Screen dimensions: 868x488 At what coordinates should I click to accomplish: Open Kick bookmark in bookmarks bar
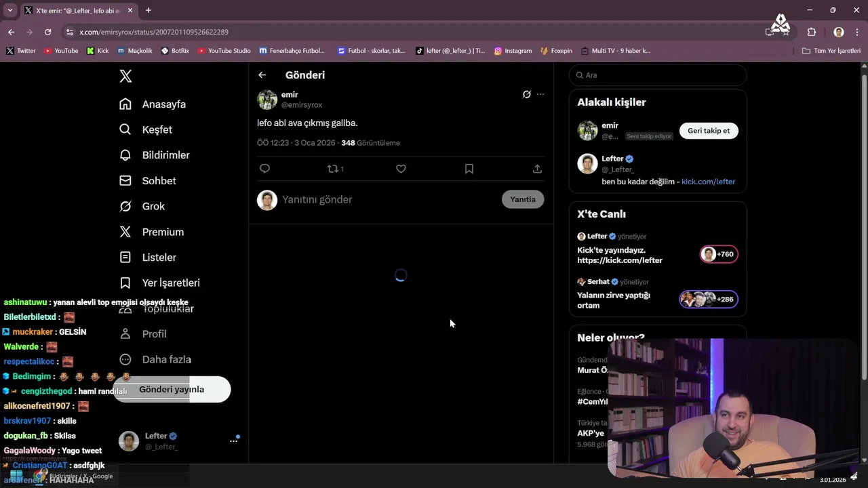[98, 51]
